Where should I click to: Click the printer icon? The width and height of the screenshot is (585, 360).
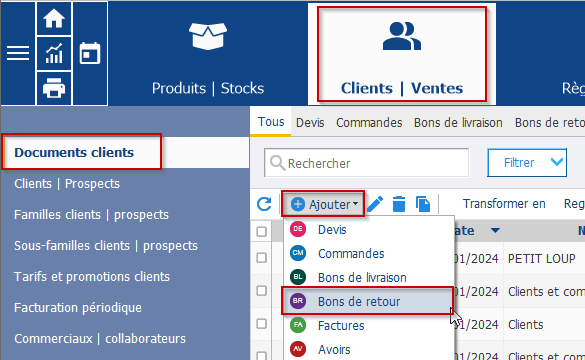point(54,88)
